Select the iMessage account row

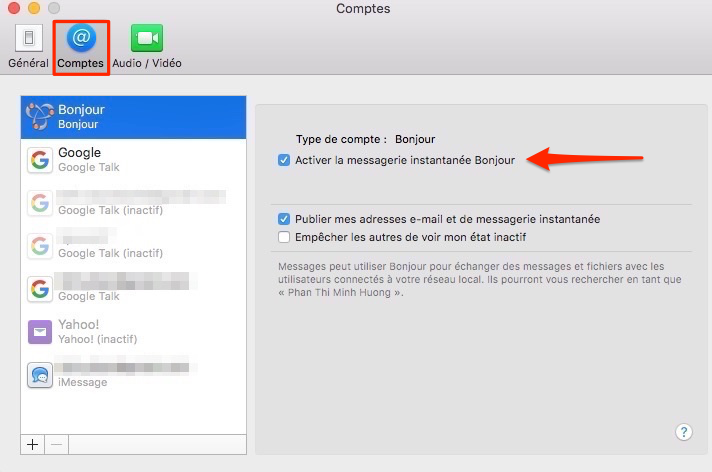pyautogui.click(x=134, y=375)
